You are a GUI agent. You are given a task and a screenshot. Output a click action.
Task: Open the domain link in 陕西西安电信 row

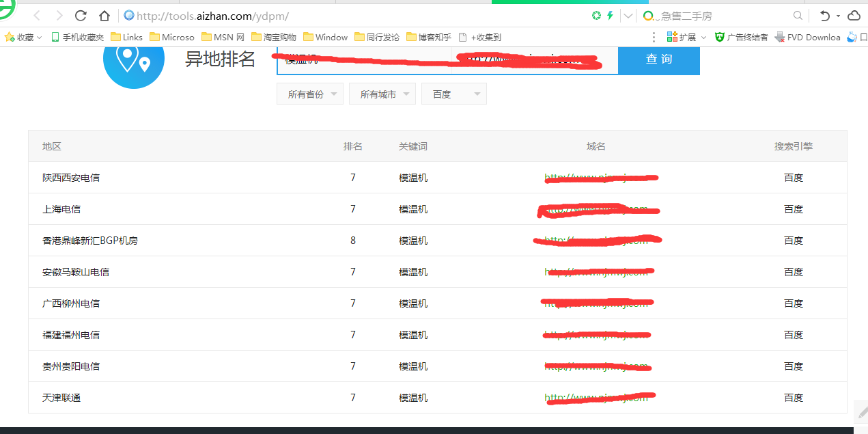coord(596,178)
